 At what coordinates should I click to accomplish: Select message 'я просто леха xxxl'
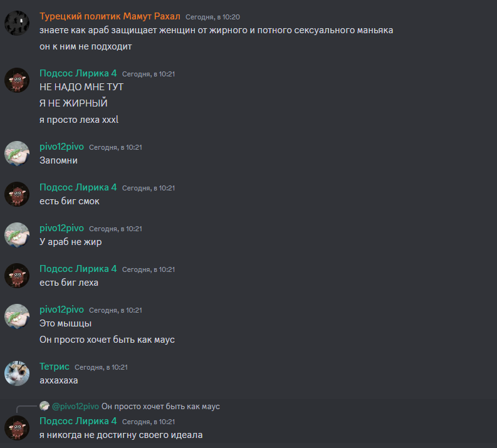(x=79, y=120)
